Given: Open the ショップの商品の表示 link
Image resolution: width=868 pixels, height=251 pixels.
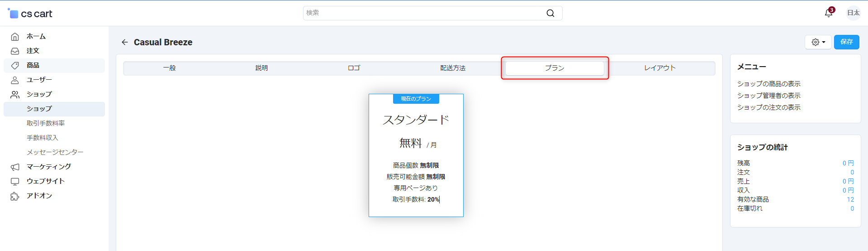Looking at the screenshot, I should coord(768,84).
